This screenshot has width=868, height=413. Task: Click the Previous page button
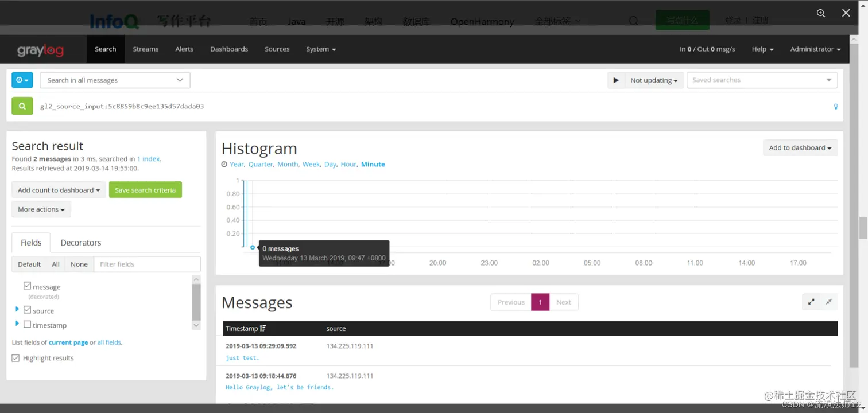(x=511, y=302)
